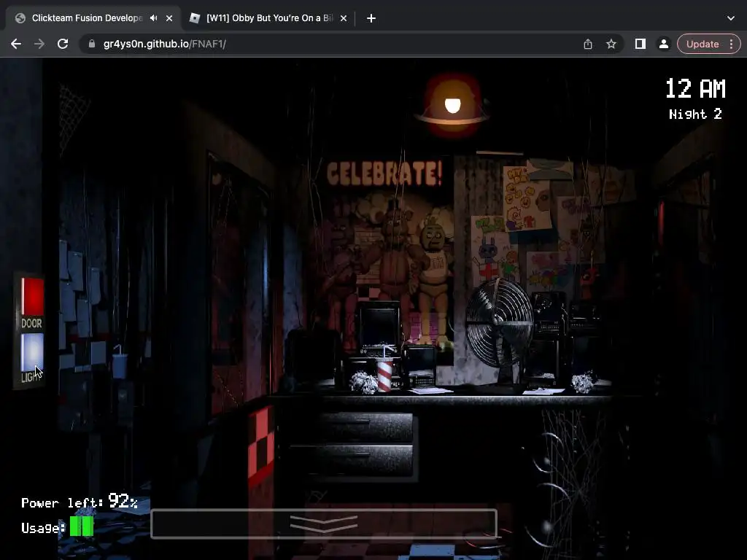Click the hanging ceiling lamp

click(452, 105)
